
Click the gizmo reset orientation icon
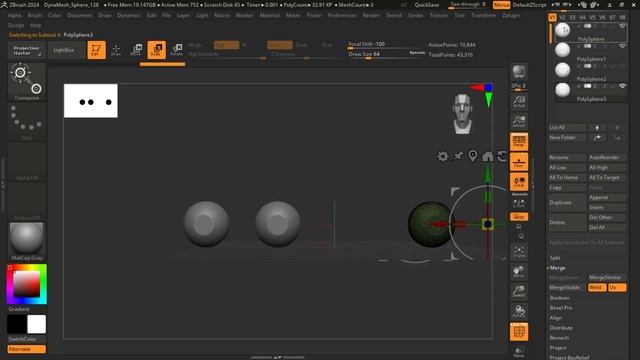pyautogui.click(x=502, y=156)
